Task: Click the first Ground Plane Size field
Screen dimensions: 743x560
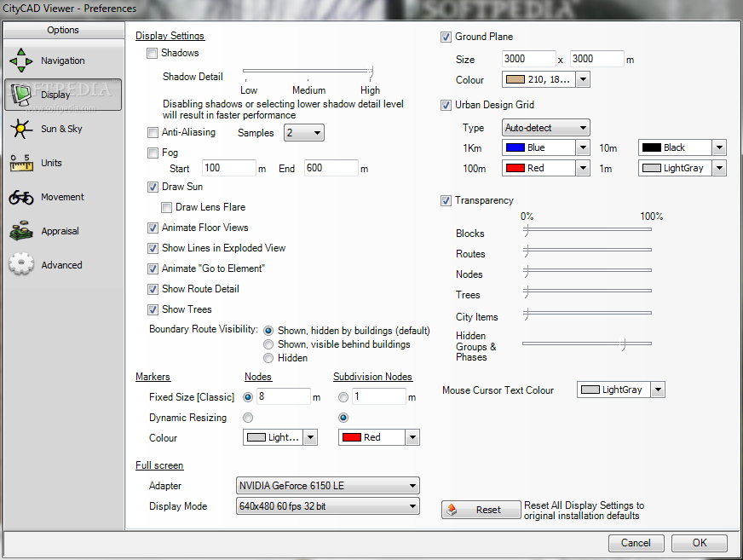Action: [529, 59]
